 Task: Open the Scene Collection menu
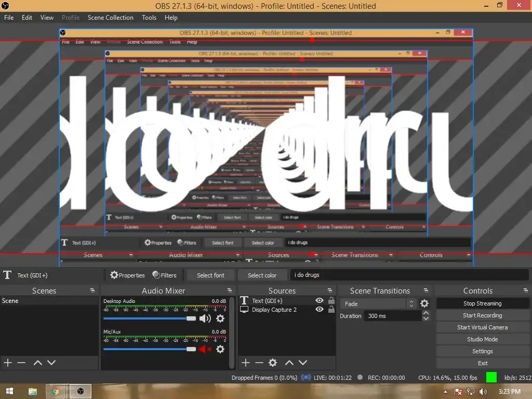click(x=110, y=18)
